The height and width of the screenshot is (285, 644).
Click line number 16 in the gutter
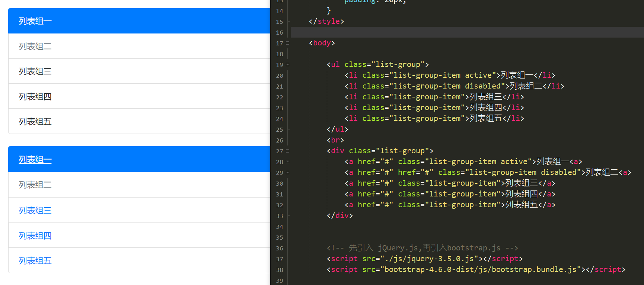pyautogui.click(x=280, y=32)
